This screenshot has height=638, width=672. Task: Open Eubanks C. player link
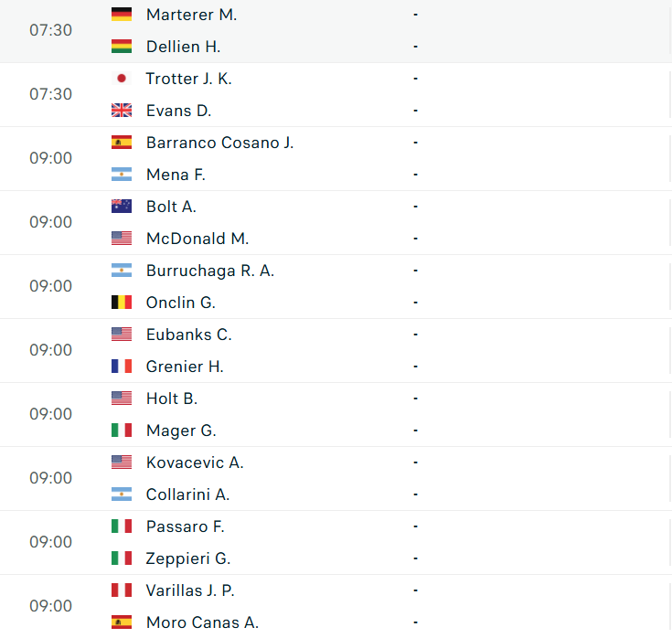pos(188,335)
